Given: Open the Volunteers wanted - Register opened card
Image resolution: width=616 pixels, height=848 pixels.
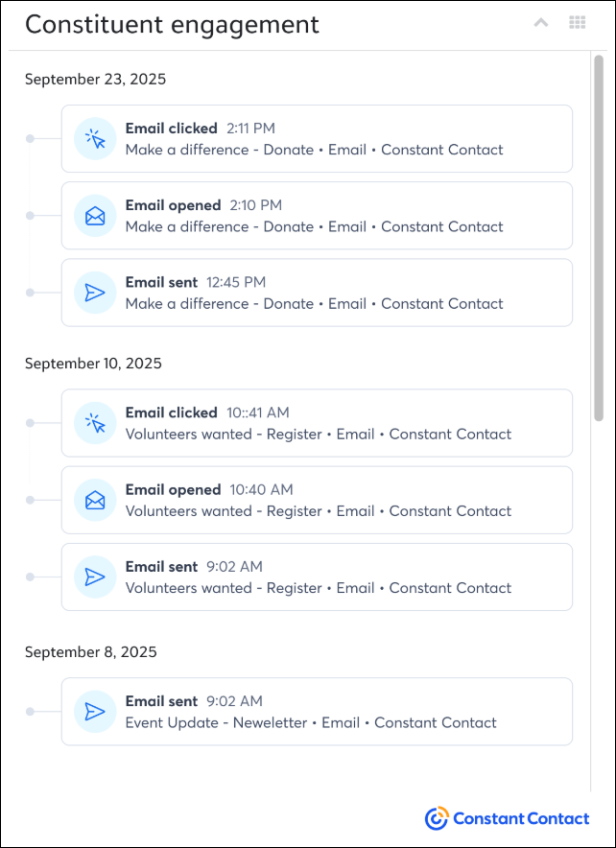Looking at the screenshot, I should coord(317,500).
